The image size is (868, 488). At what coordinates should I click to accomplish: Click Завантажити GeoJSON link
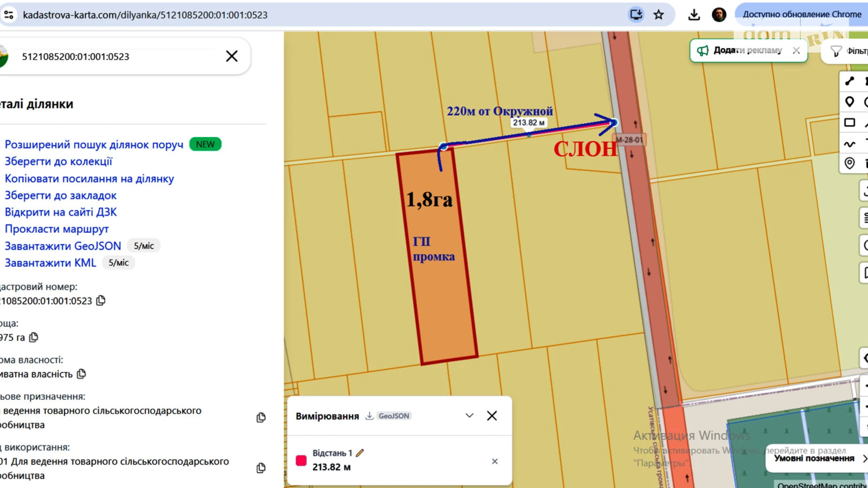63,246
